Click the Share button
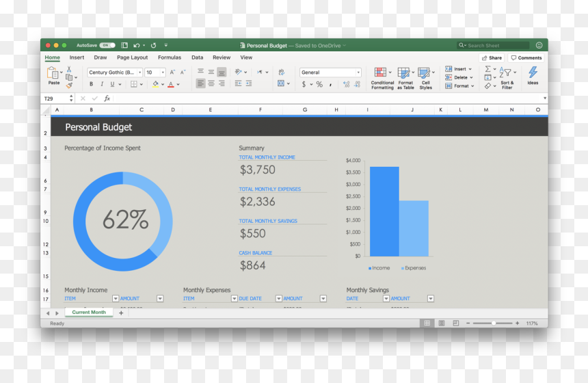The image size is (588, 383). pyautogui.click(x=492, y=57)
